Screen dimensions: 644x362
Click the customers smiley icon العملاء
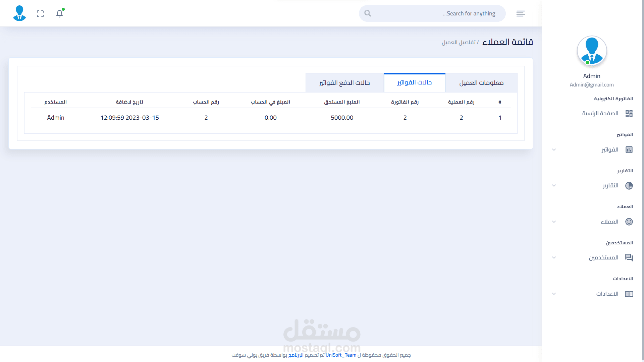point(629,222)
